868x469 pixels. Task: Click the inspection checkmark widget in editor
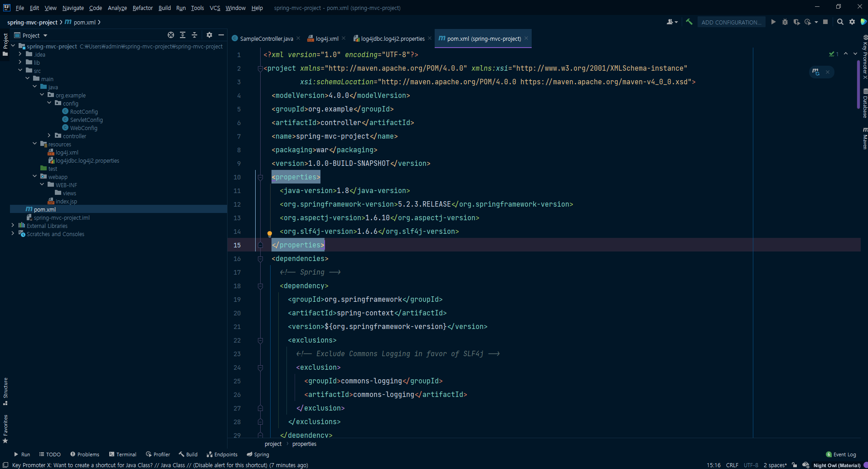tap(834, 54)
